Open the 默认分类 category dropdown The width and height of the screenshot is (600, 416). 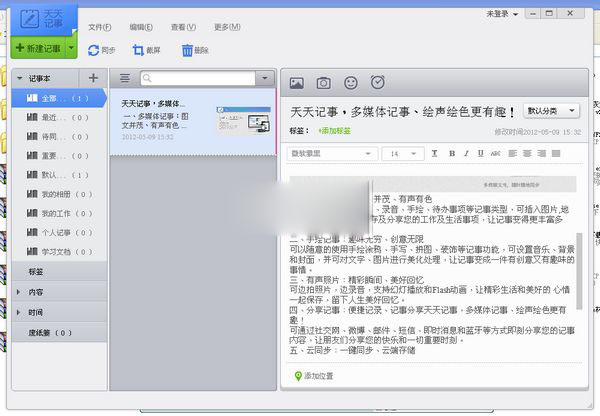pyautogui.click(x=553, y=111)
